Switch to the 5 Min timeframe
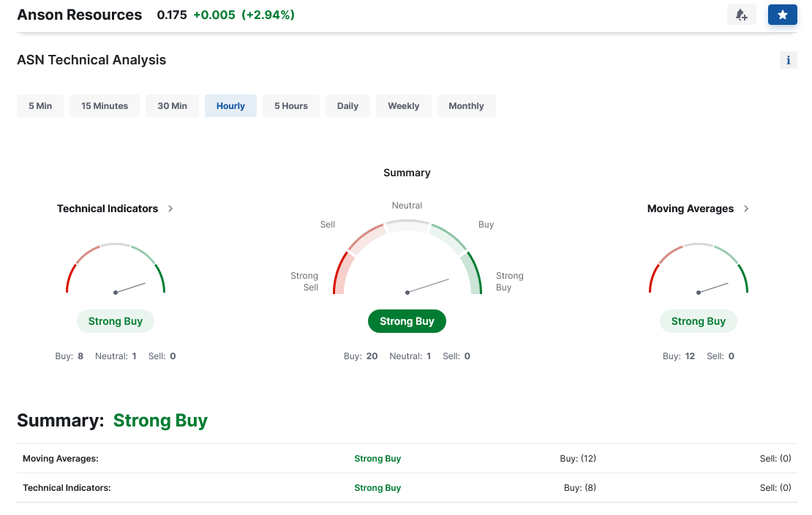Screen dimensions: 812x515 [x=40, y=105]
